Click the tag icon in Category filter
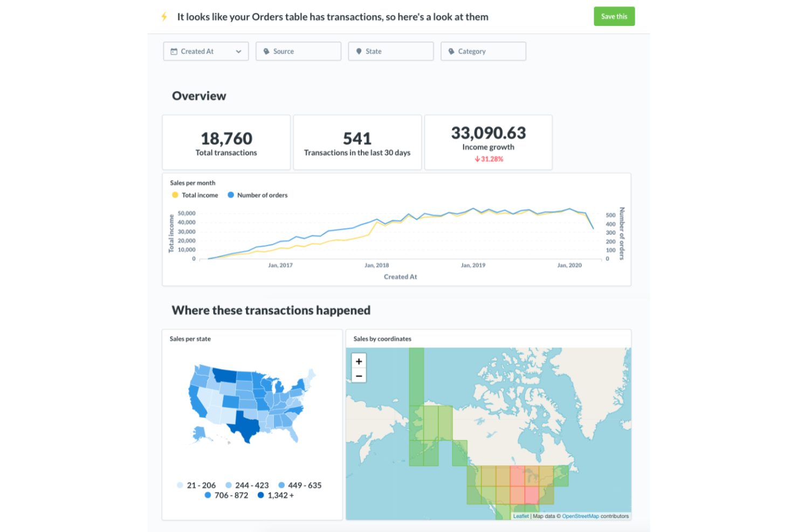 point(451,52)
